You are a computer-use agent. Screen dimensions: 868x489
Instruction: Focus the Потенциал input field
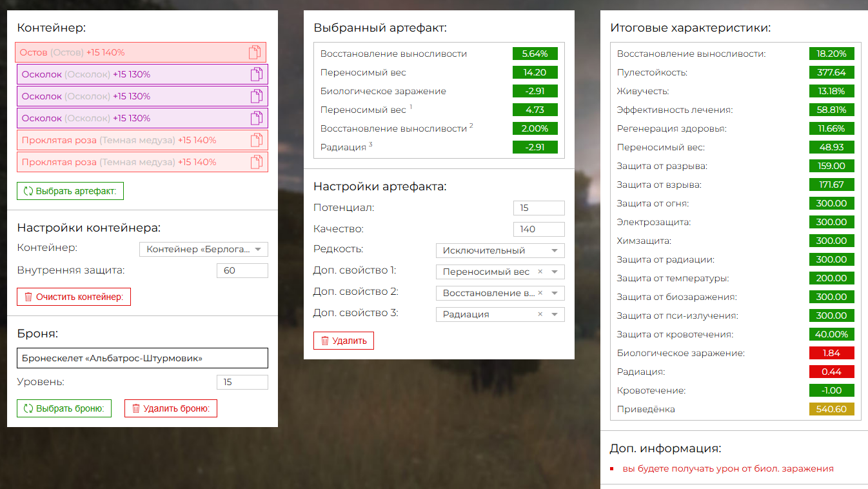[x=538, y=208]
